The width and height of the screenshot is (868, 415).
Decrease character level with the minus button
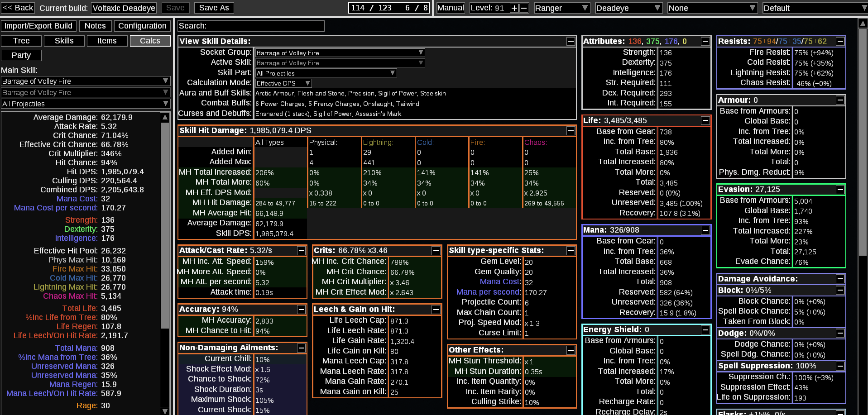coord(524,8)
